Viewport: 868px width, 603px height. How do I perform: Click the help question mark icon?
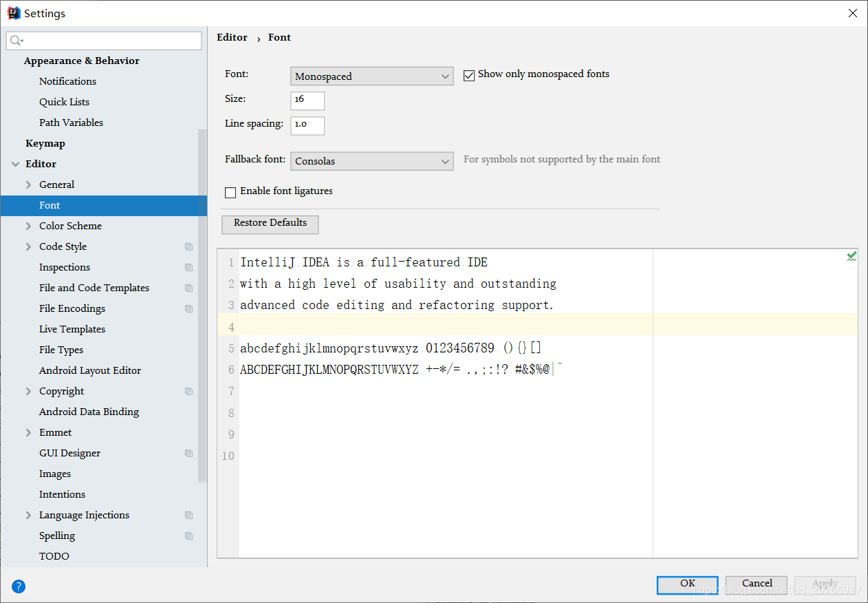(19, 586)
